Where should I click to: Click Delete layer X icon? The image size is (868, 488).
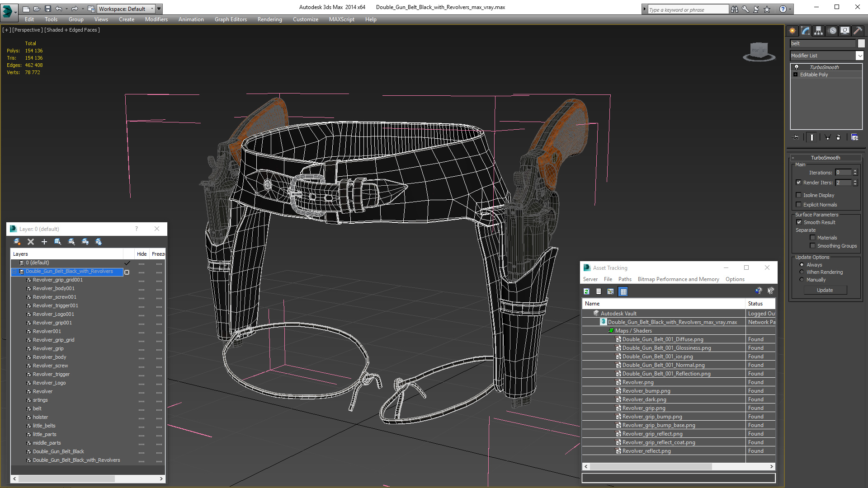click(x=31, y=242)
